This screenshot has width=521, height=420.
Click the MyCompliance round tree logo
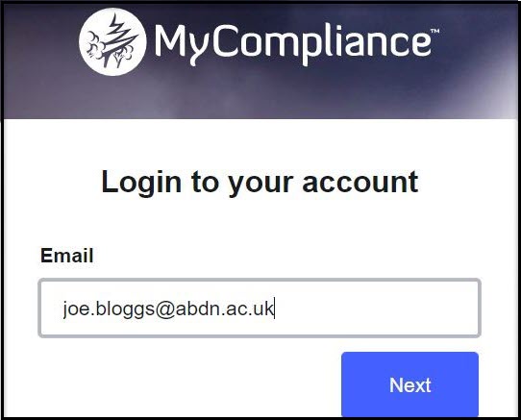[112, 42]
